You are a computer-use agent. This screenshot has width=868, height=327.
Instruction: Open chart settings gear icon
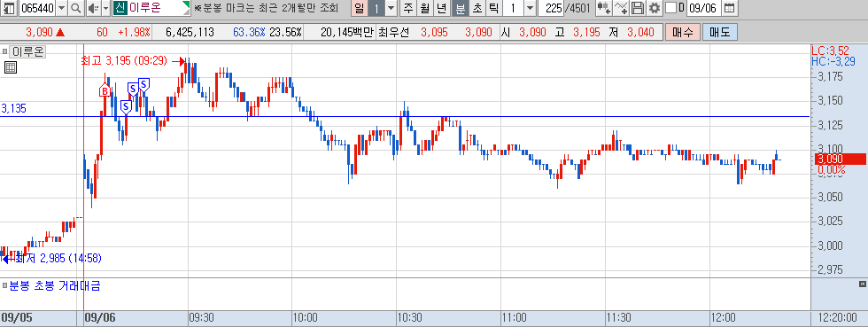655,8
